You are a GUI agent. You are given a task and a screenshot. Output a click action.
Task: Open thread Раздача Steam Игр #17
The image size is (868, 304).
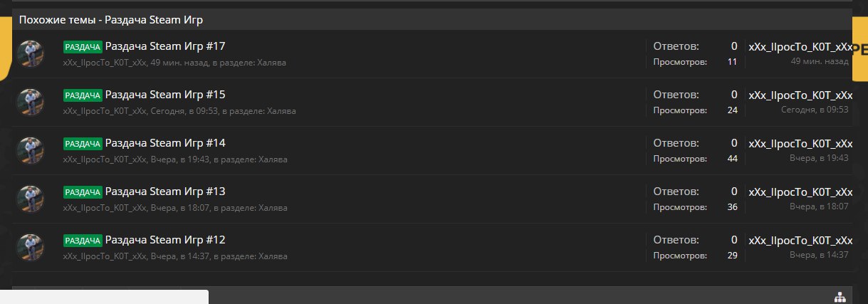point(164,47)
